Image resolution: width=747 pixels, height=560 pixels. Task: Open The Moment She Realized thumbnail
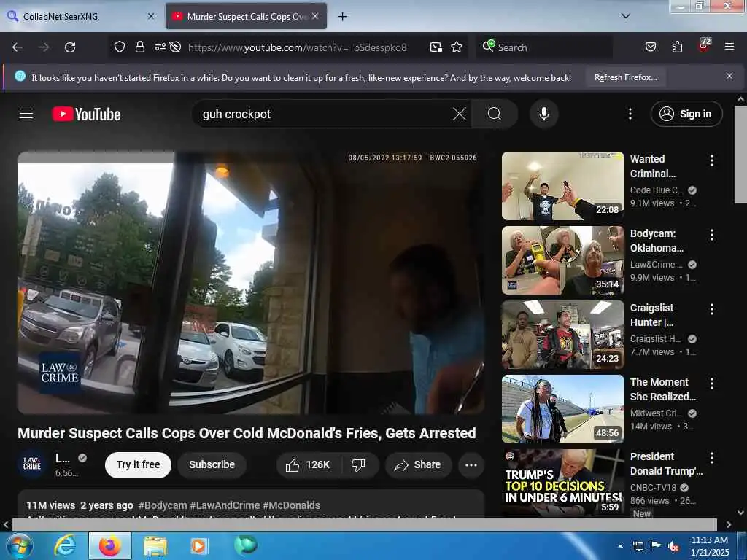[x=562, y=409]
